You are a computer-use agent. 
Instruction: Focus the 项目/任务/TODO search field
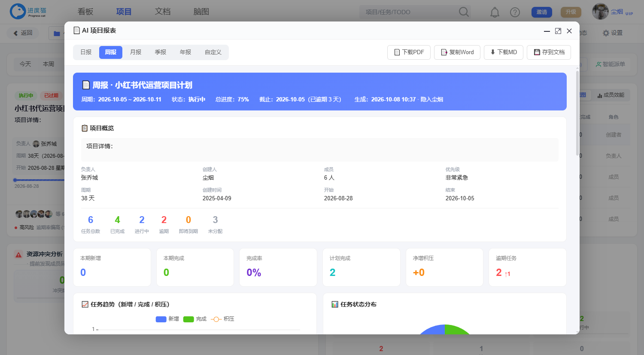click(x=409, y=12)
